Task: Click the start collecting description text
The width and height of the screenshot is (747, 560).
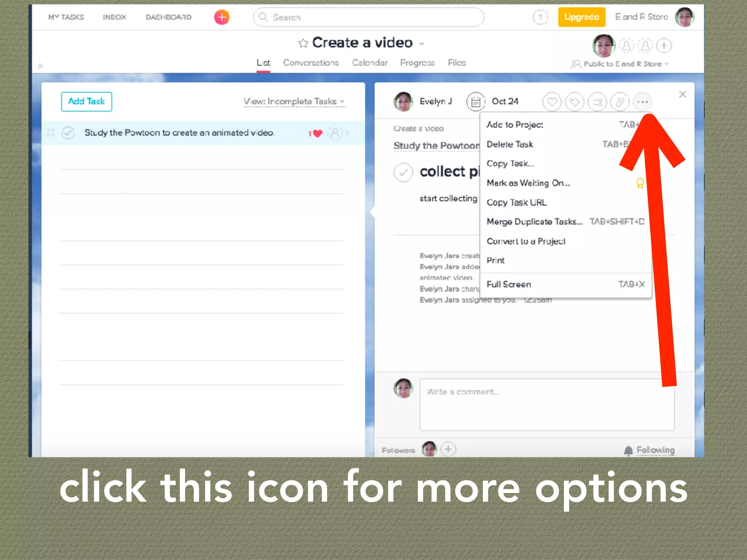Action: (448, 199)
